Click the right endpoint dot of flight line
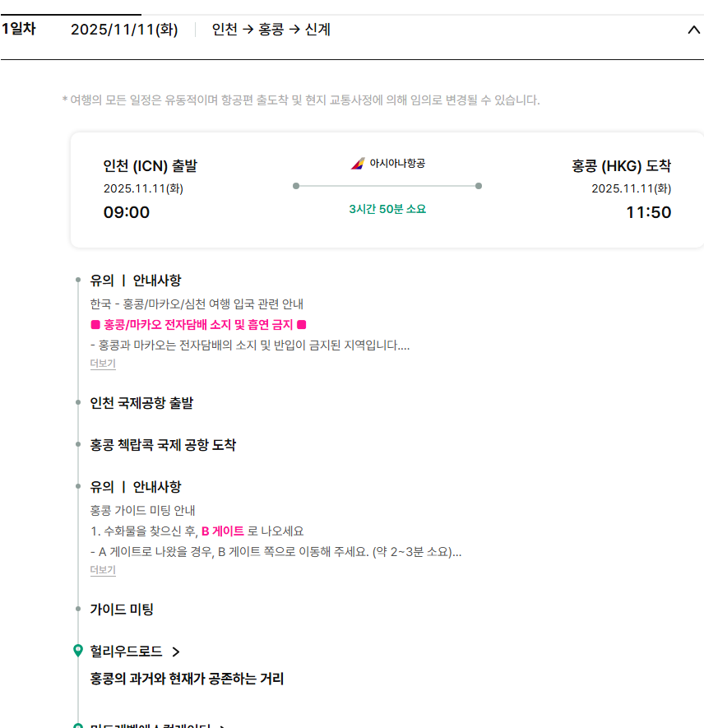Viewport: 704px width, 728px height. click(479, 186)
